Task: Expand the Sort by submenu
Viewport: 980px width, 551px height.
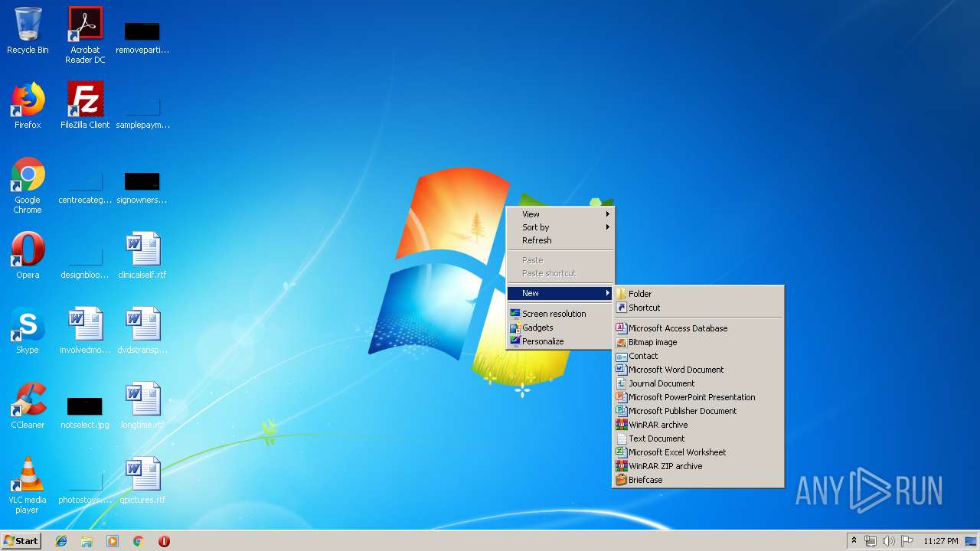Action: point(560,227)
